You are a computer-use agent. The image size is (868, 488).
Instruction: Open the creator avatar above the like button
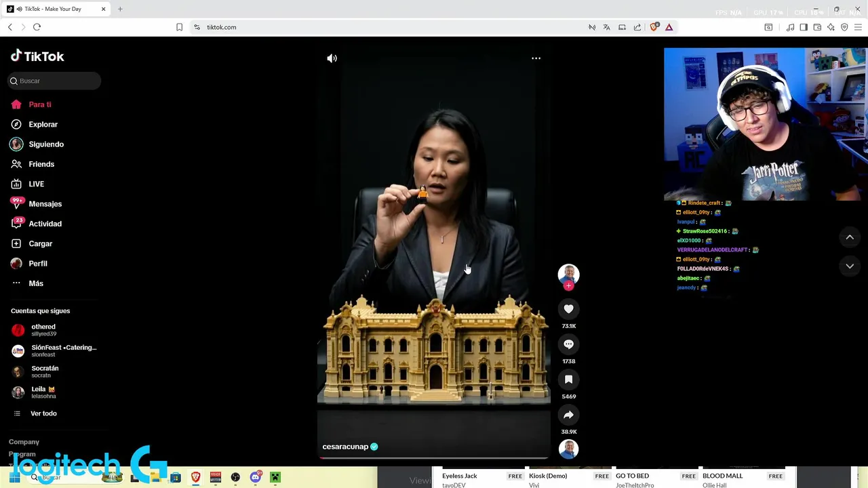pyautogui.click(x=568, y=274)
